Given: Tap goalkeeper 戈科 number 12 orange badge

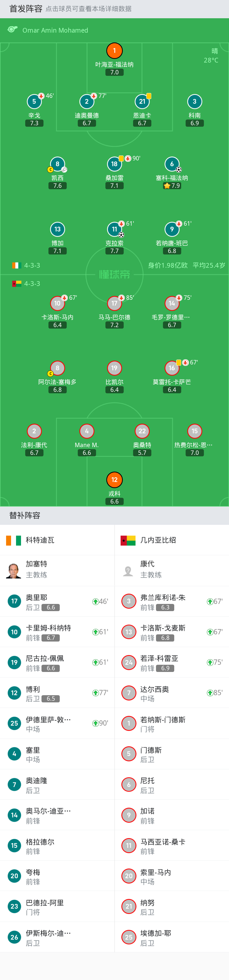Looking at the screenshot, I should pyautogui.click(x=114, y=480).
